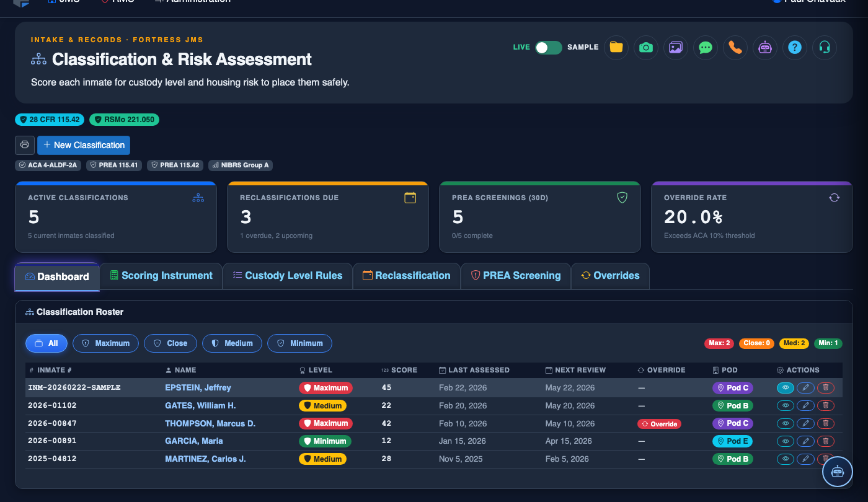View GARCIA, Maria's record via eye icon

(x=786, y=441)
